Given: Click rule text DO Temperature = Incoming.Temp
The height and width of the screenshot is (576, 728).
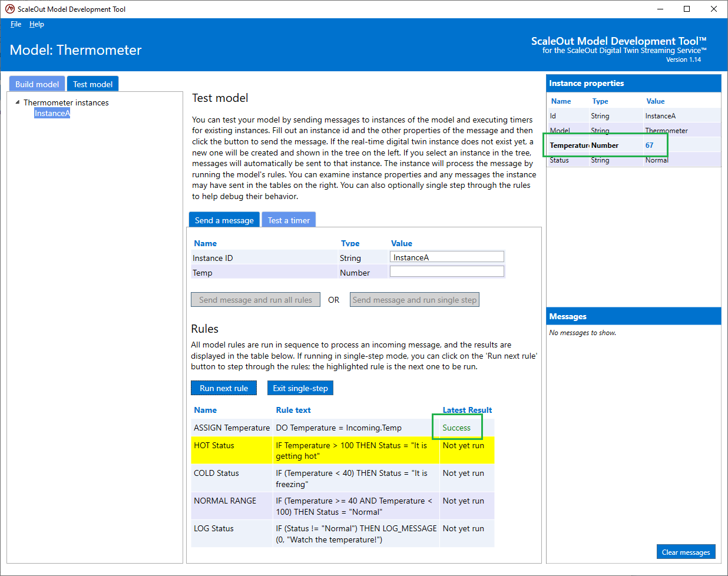Looking at the screenshot, I should click(x=339, y=428).
